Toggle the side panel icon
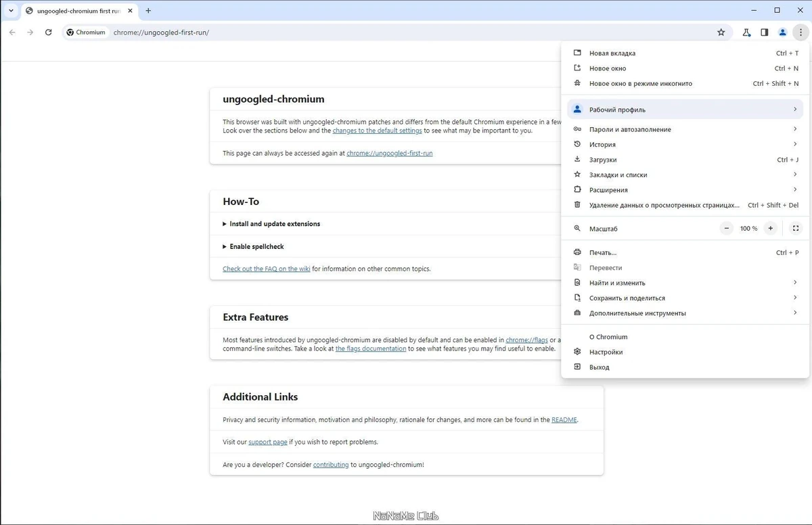812x525 pixels. point(764,32)
